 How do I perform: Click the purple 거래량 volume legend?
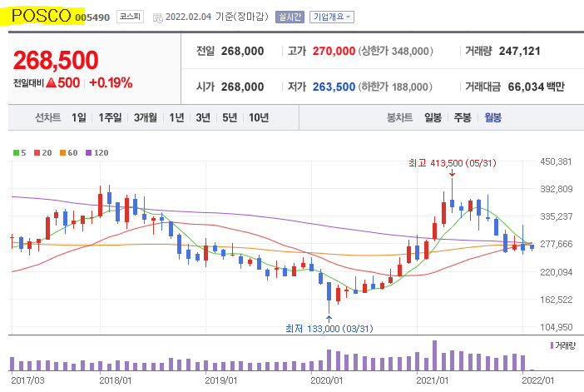[x=563, y=345]
